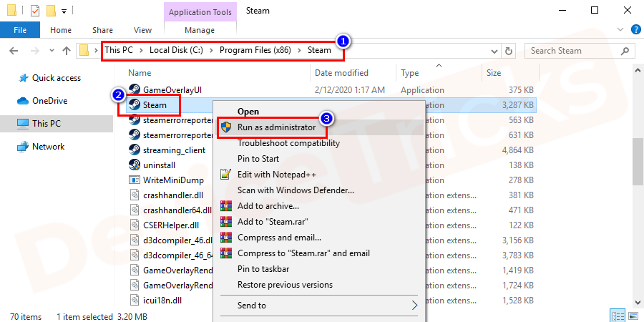Click the WinRAR icon beside Add to archive
The image size is (644, 322).
(226, 206)
